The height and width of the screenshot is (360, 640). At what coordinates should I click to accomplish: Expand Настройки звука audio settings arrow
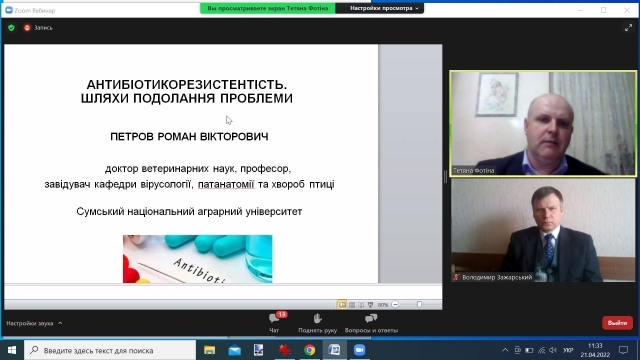(60, 323)
